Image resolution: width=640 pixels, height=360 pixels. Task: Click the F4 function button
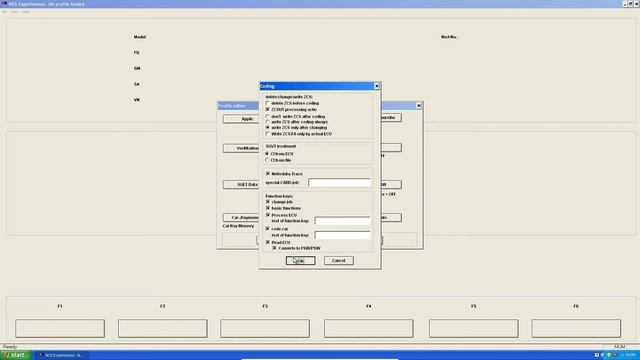click(x=369, y=329)
